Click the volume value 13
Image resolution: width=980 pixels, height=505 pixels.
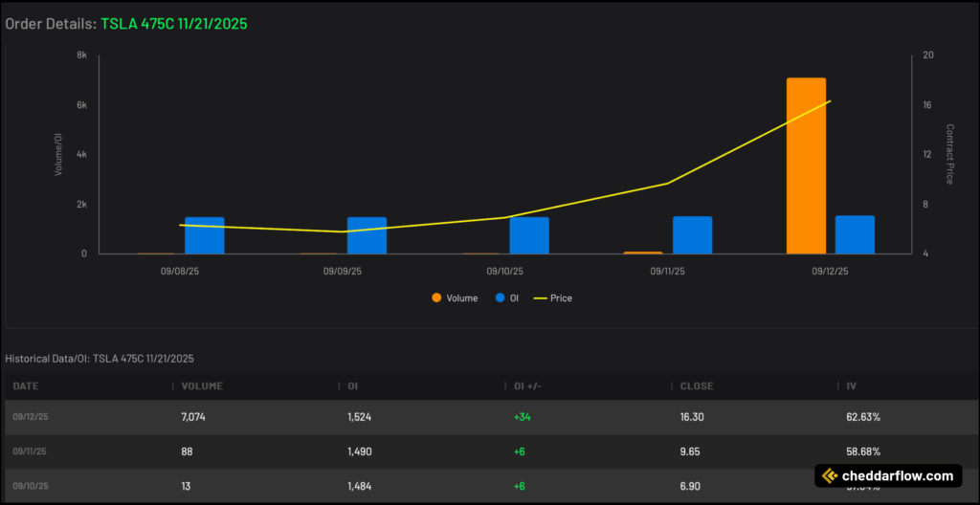pyautogui.click(x=187, y=486)
